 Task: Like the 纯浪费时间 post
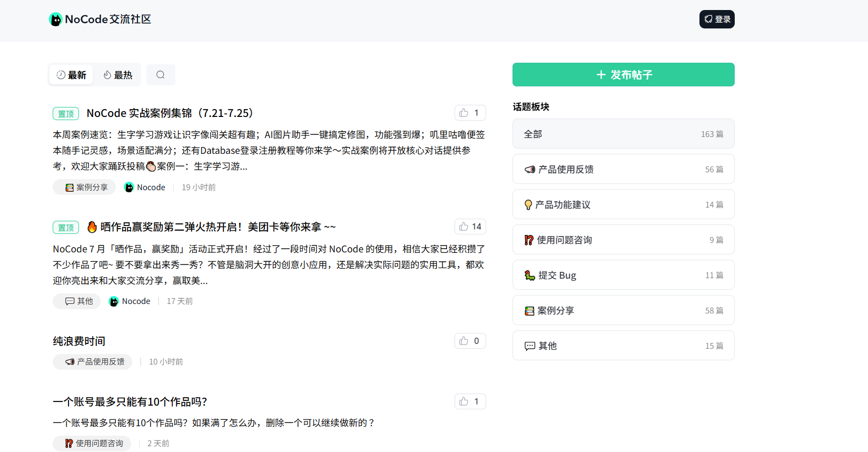(470, 341)
